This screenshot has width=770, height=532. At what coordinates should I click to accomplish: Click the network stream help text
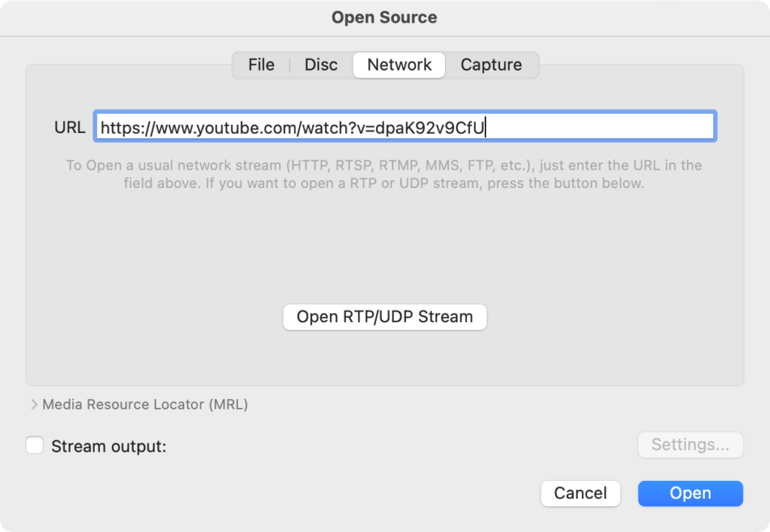383,174
